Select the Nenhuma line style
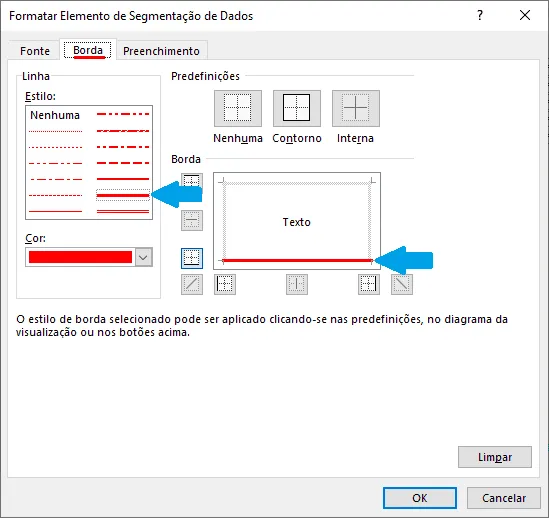The width and height of the screenshot is (549, 518). (55, 115)
